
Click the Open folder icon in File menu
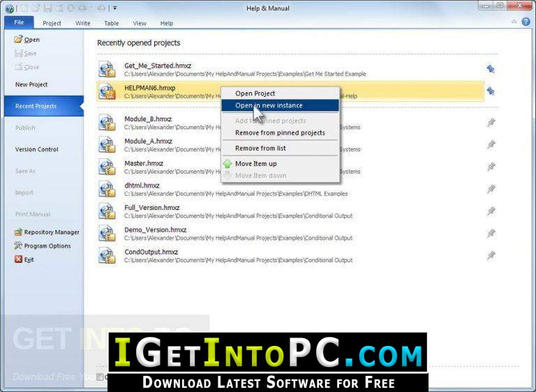[19, 40]
